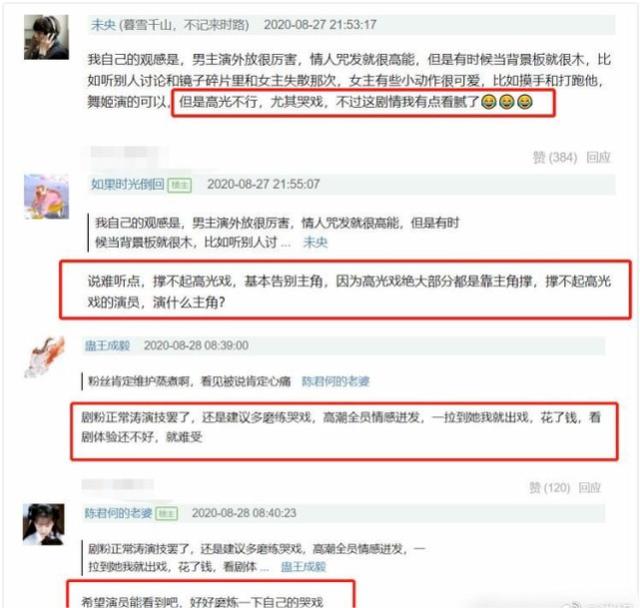
Task: Click avatar beside 陈君何的老婆 comment
Action: (x=43, y=524)
